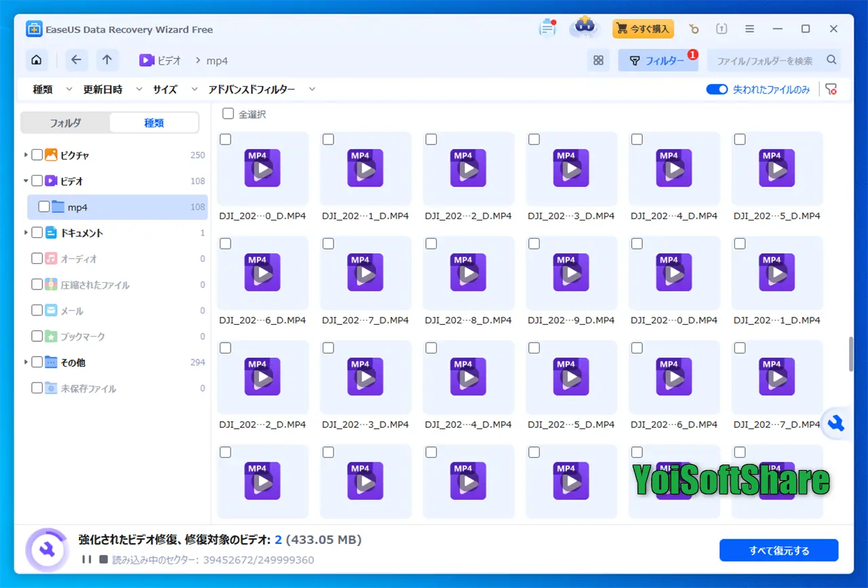Open the floating repair wrench icon
Image resolution: width=868 pixels, height=588 pixels.
coord(836,424)
